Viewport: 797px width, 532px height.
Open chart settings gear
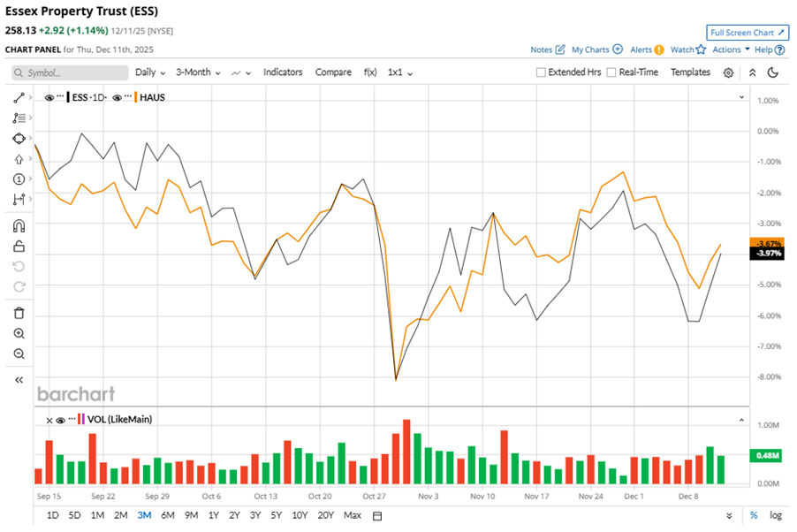click(x=728, y=72)
